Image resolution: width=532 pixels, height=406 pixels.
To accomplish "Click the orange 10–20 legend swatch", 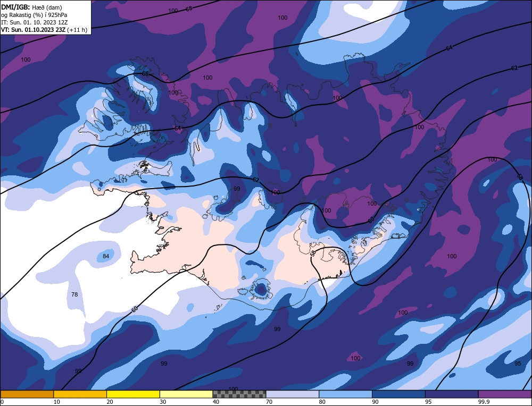I will pos(80,394).
